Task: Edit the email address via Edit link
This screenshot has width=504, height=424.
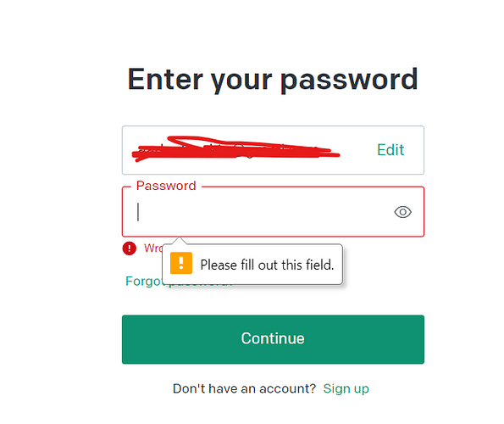Action: (390, 150)
